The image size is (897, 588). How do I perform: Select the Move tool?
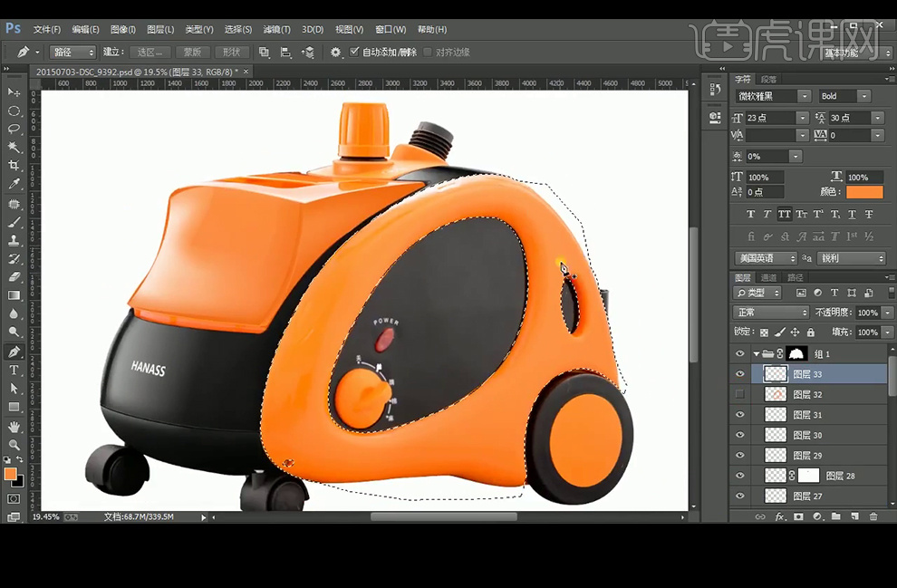point(14,92)
